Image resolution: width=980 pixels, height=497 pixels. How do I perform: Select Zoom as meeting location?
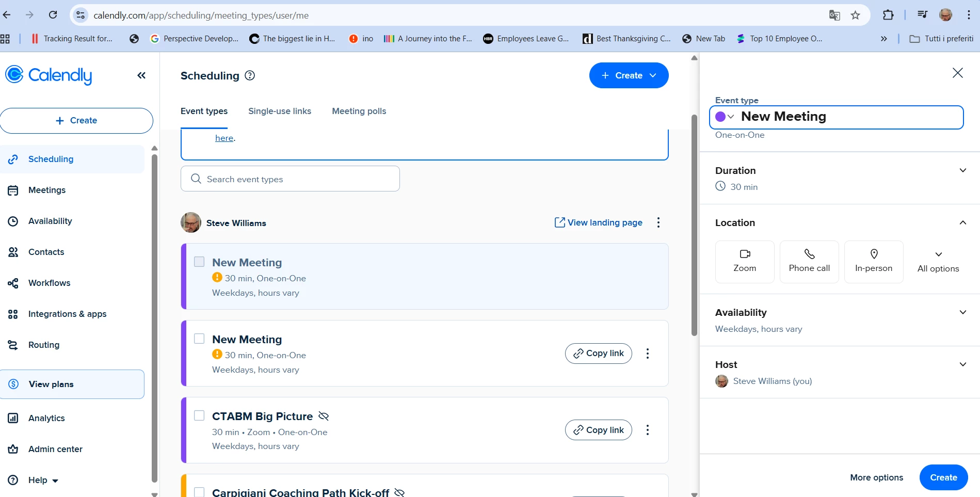[x=745, y=262]
